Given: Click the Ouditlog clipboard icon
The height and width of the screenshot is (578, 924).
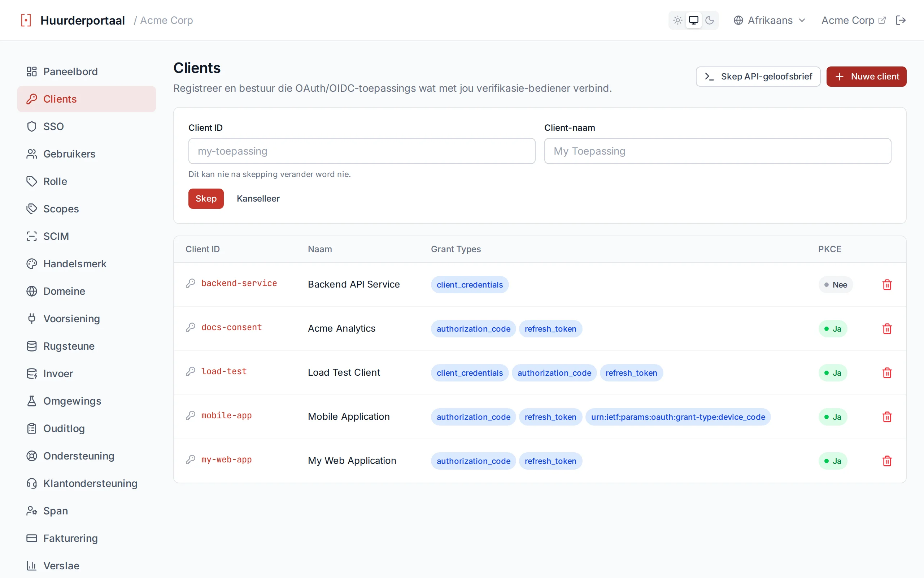Looking at the screenshot, I should (32, 428).
